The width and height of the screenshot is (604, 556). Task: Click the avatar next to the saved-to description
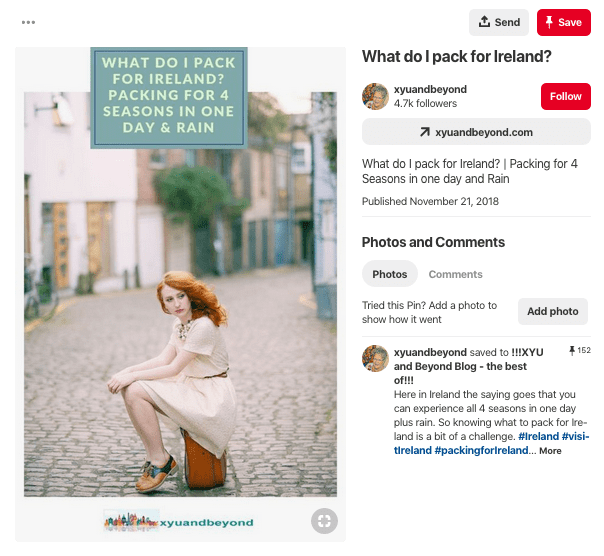click(x=375, y=359)
